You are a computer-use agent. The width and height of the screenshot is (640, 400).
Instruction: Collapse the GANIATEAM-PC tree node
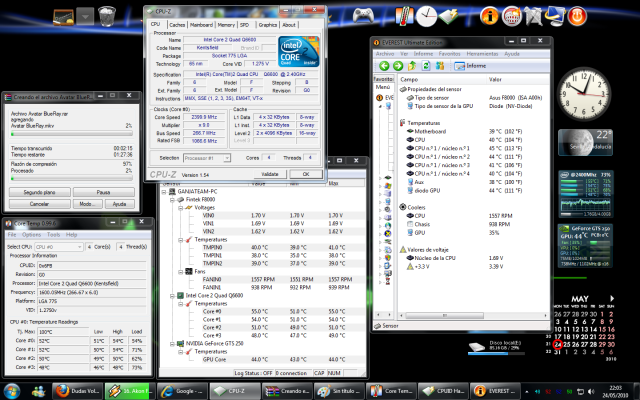point(164,191)
